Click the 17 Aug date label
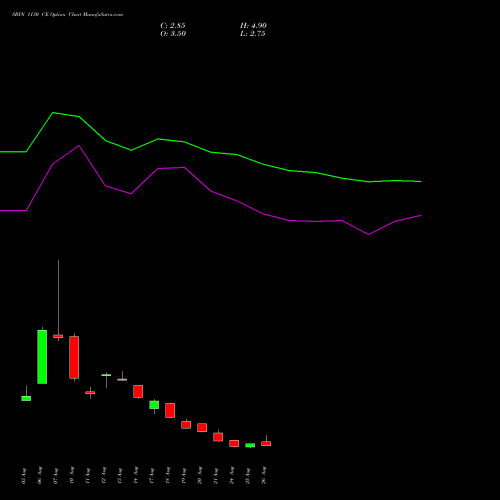Image resolution: width=500 pixels, height=500 pixels. click(152, 476)
